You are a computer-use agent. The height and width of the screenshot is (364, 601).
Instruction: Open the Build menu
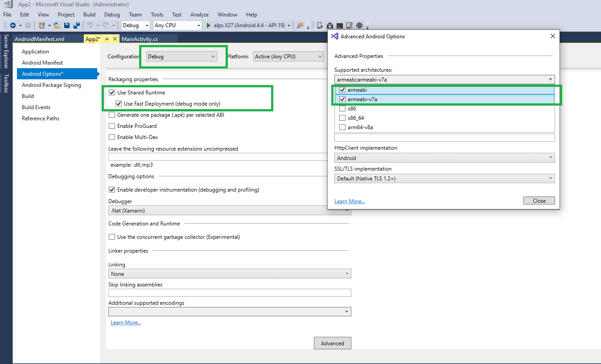click(x=89, y=15)
